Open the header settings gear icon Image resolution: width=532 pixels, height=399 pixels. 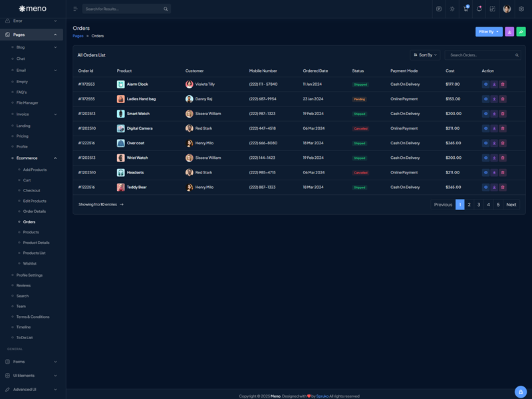pos(521,9)
